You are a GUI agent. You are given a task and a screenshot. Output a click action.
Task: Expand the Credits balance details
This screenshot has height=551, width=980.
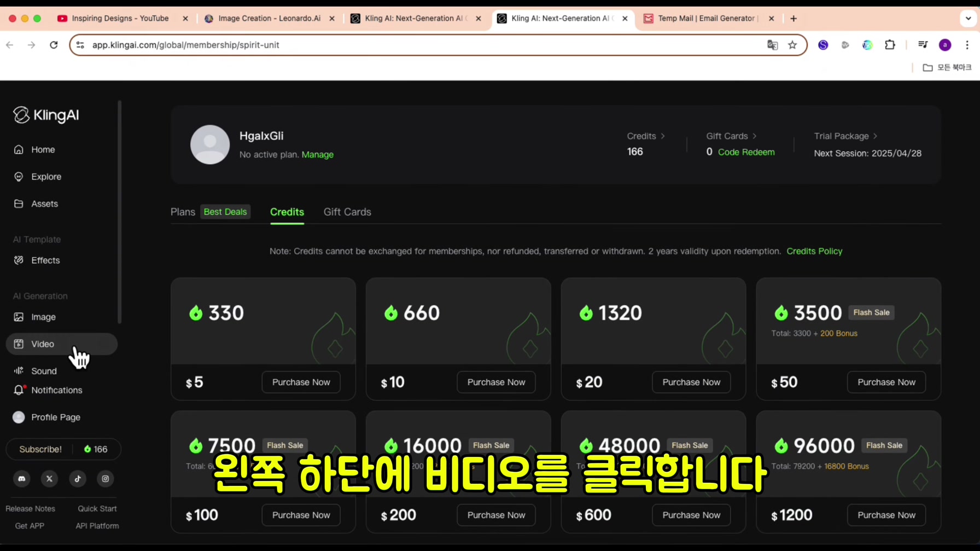646,136
